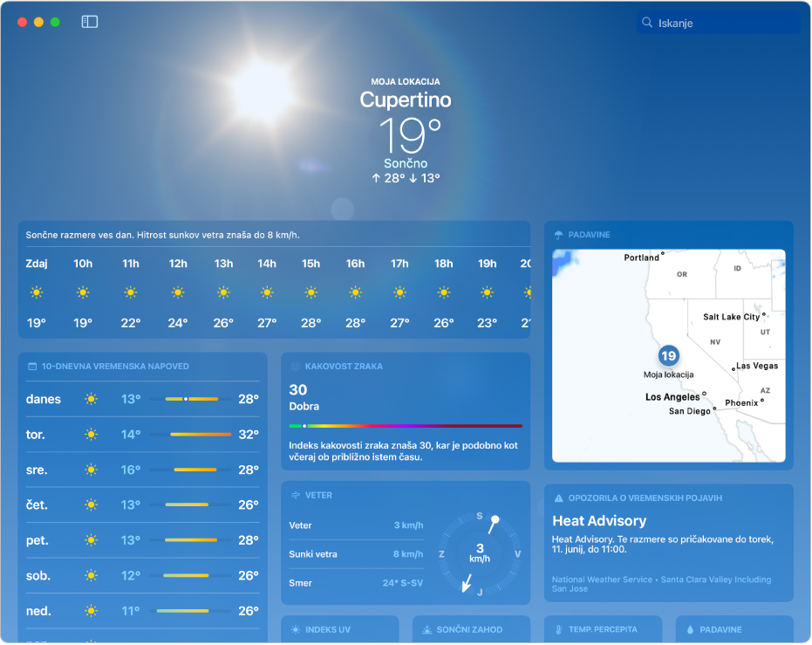
Task: Click the air quality color scale bar
Action: (406, 426)
